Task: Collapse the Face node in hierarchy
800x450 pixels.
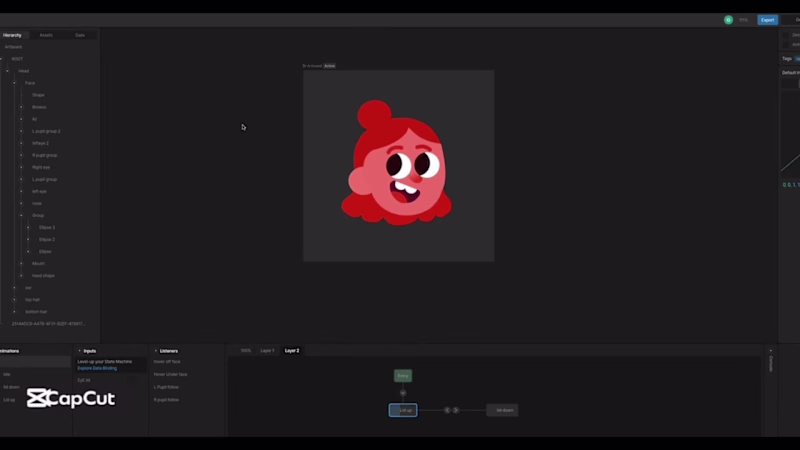Action: (x=14, y=83)
